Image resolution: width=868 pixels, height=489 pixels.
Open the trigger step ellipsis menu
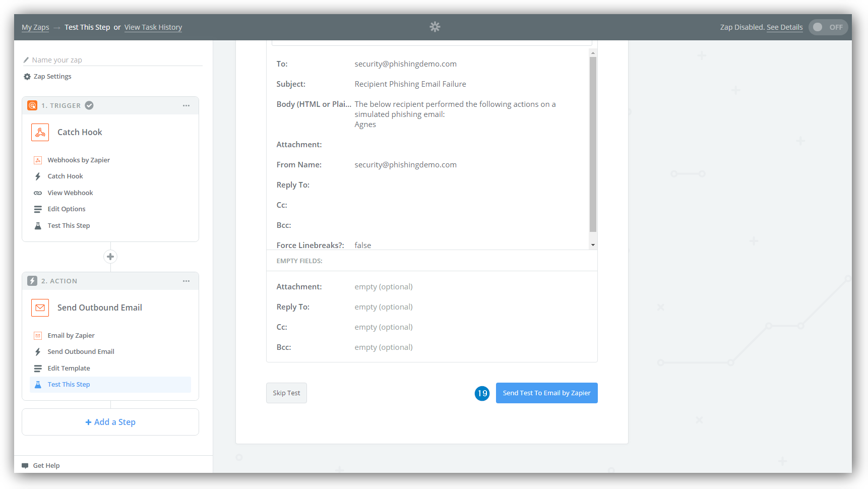click(x=186, y=105)
